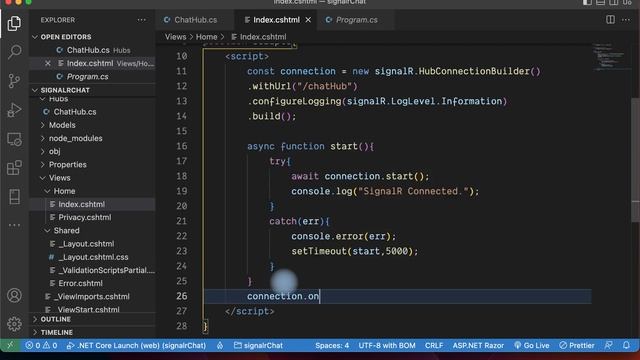The height and width of the screenshot is (360, 640).
Task: Start .NET Core Launch (web) debug configuration
Action: (136, 345)
